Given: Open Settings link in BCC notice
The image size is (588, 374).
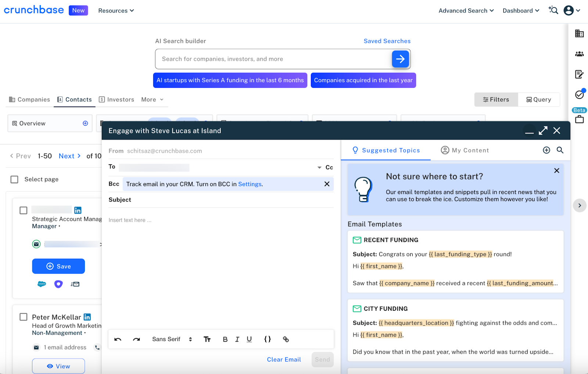Looking at the screenshot, I should click(x=250, y=184).
